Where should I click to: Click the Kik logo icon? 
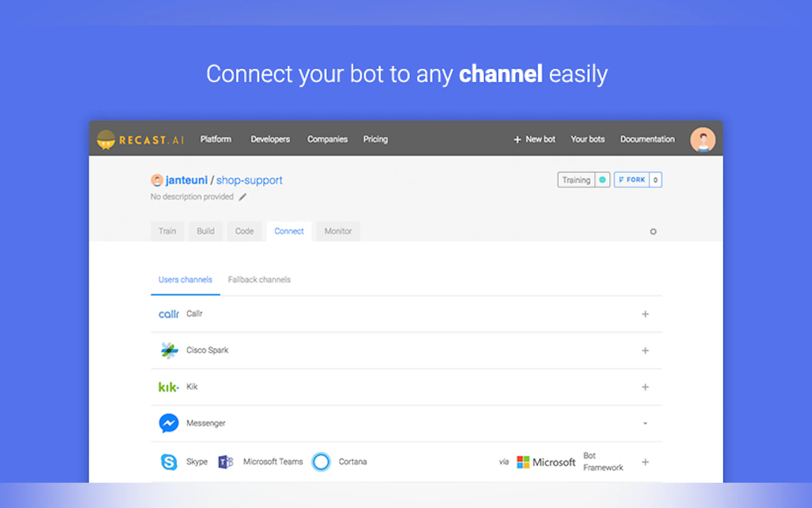(168, 387)
